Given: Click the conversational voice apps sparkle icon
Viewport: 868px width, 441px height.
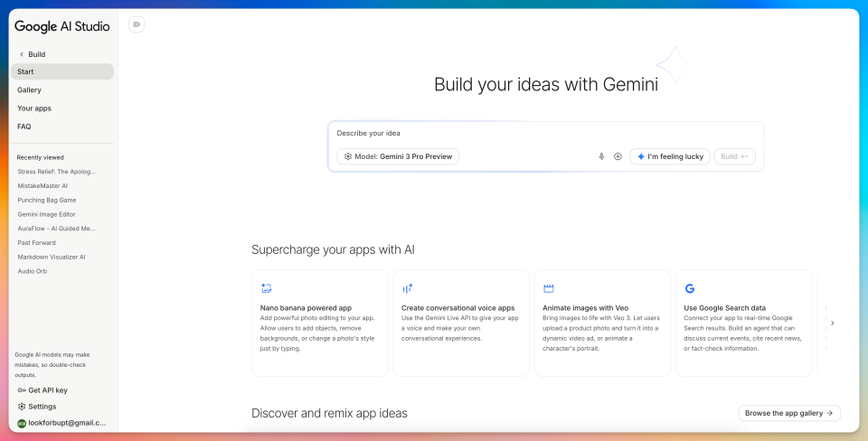Looking at the screenshot, I should pos(408,288).
